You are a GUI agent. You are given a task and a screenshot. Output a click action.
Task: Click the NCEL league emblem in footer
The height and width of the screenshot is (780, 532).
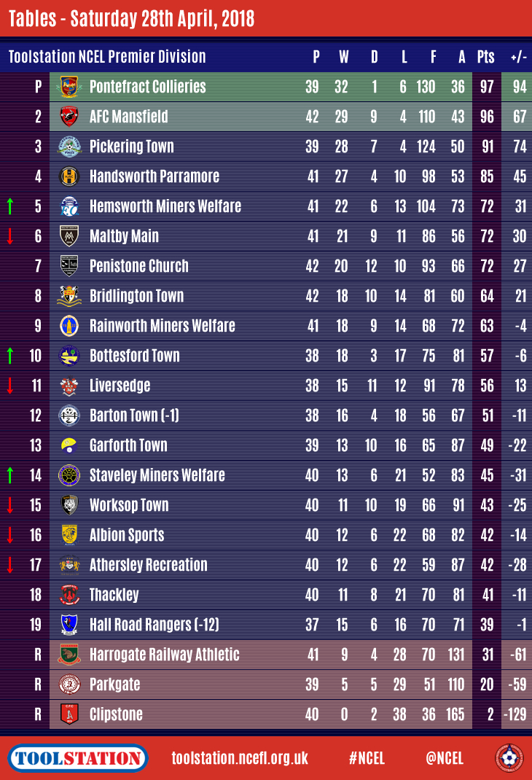[509, 758]
